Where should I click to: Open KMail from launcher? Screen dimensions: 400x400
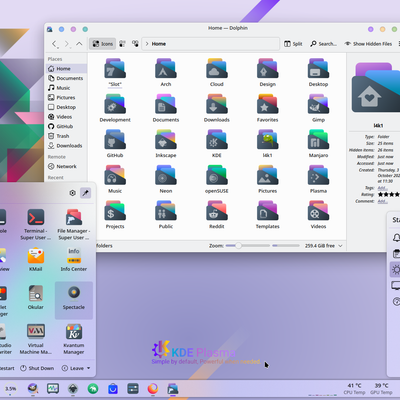[x=36, y=259]
